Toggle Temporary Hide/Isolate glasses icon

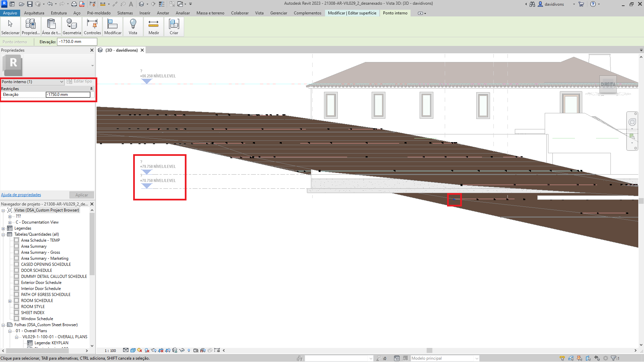coord(182,350)
